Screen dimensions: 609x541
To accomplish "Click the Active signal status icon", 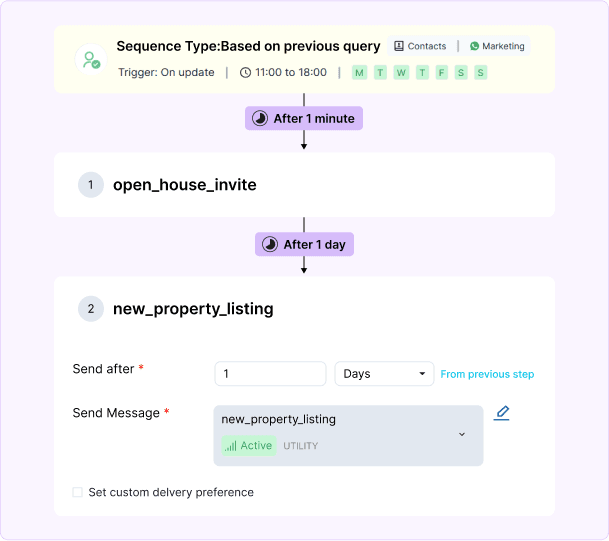I will 231,446.
